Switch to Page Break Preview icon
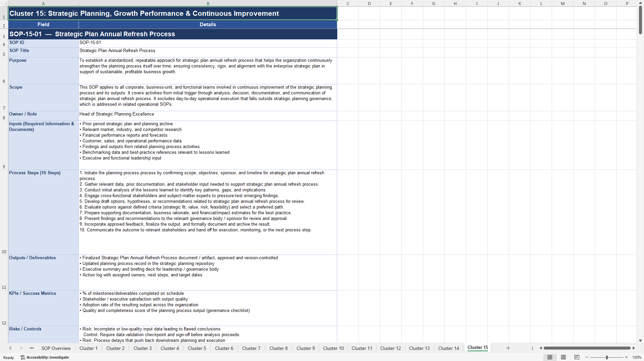The image size is (644, 361). (x=577, y=357)
